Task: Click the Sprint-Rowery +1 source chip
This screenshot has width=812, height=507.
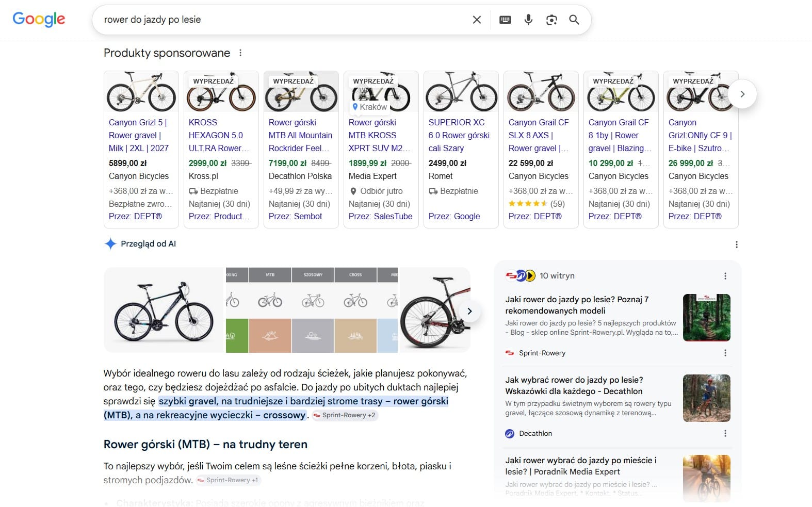Action: (228, 480)
